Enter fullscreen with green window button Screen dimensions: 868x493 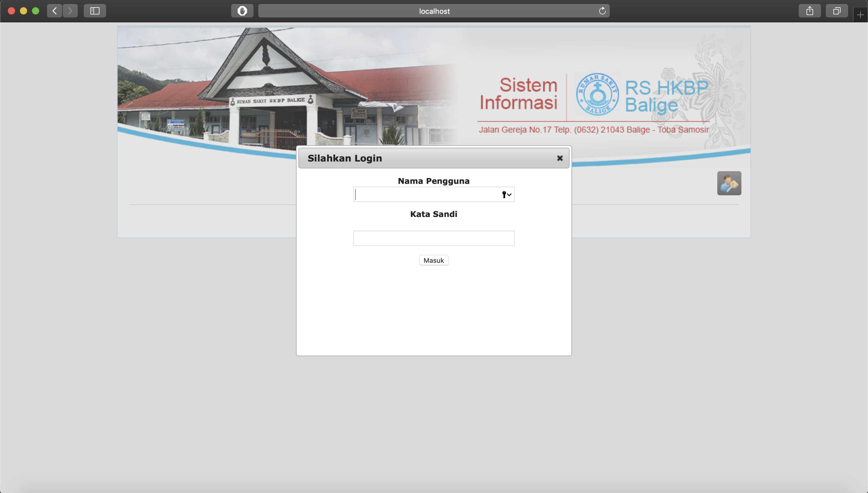tap(36, 11)
